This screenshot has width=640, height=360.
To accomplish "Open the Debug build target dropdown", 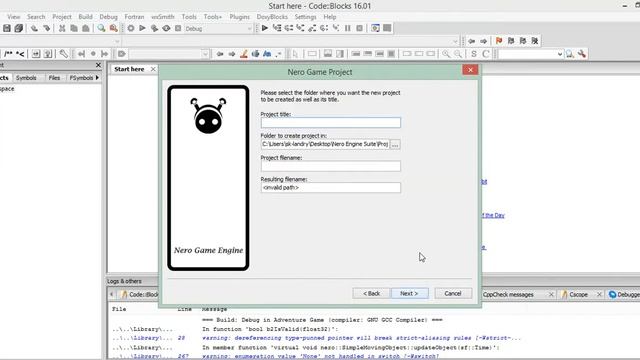I will 218,29.
